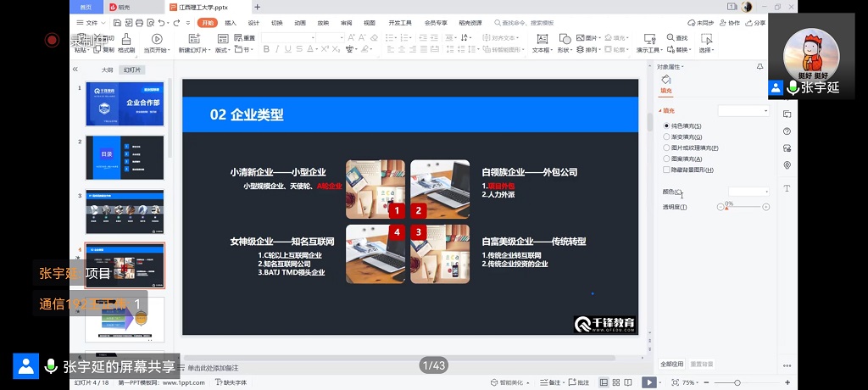Open the Animation (动画) ribbon tab
Viewport: 868px width, 390px height.
300,23
